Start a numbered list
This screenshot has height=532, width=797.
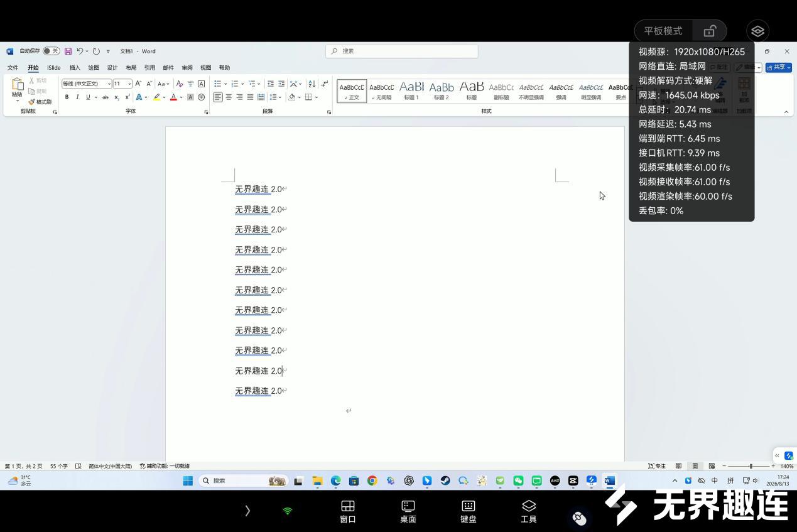tap(234, 84)
